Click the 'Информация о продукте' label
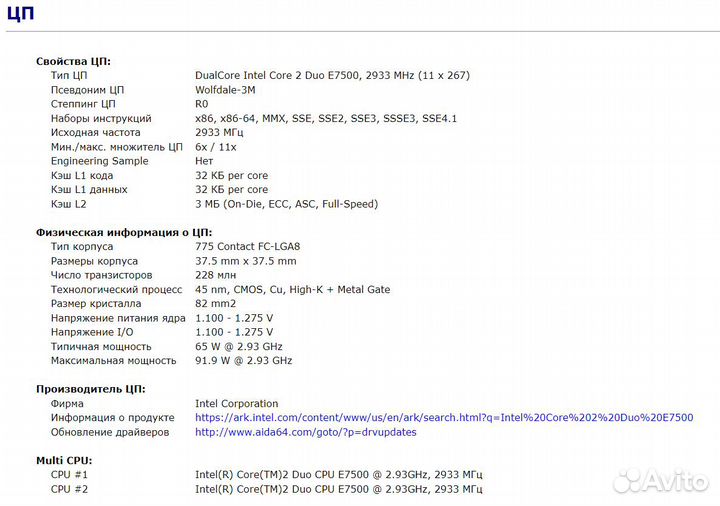 112,418
